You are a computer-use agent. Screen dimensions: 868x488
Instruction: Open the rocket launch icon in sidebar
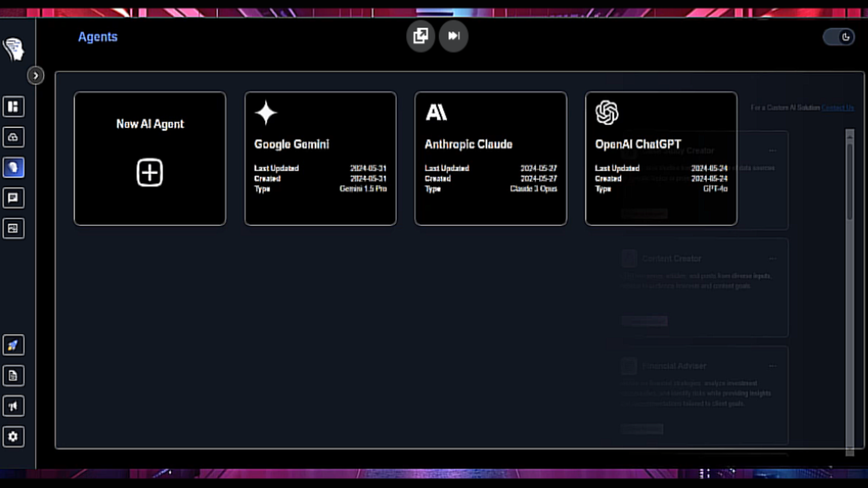(13, 345)
